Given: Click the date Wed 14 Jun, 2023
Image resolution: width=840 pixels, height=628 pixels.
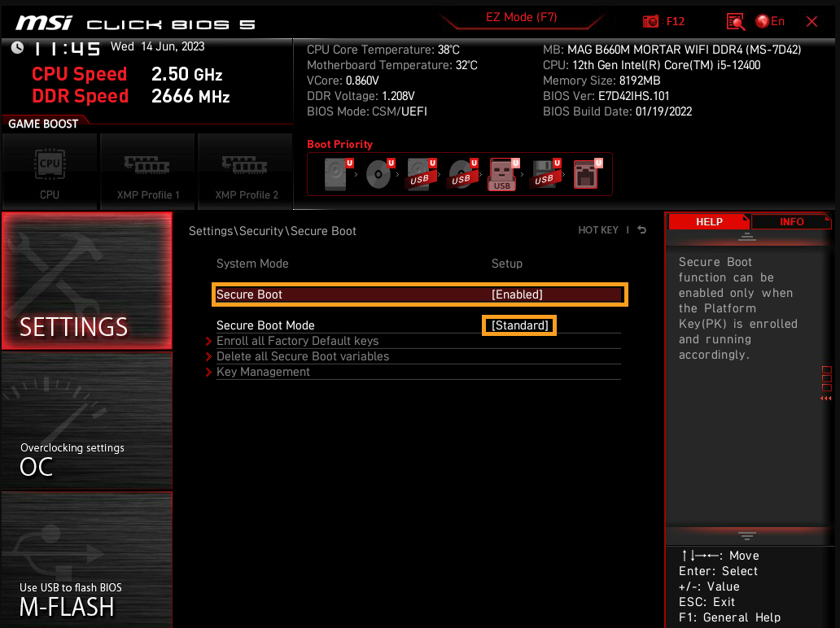Looking at the screenshot, I should coord(158,46).
